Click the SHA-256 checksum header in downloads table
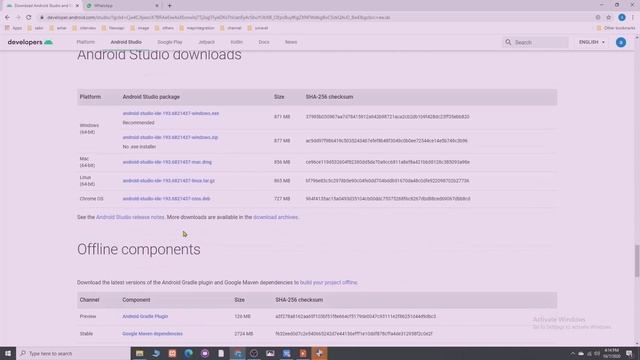 pyautogui.click(x=329, y=97)
